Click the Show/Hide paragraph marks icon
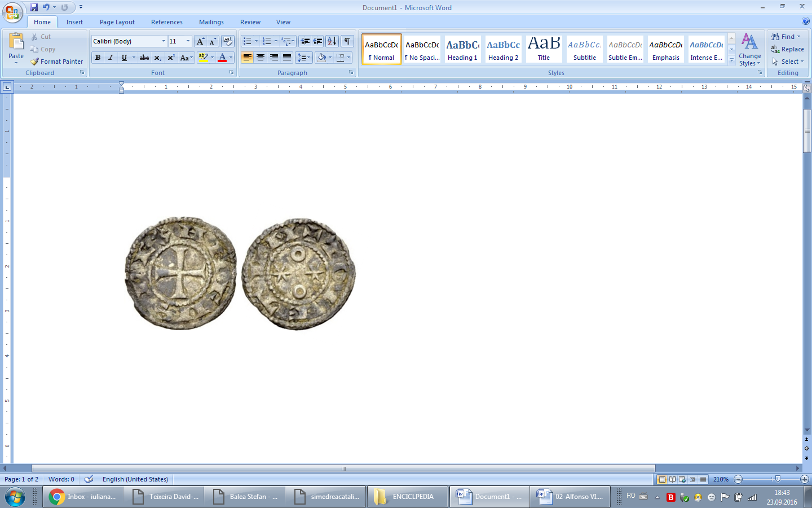 pyautogui.click(x=347, y=41)
